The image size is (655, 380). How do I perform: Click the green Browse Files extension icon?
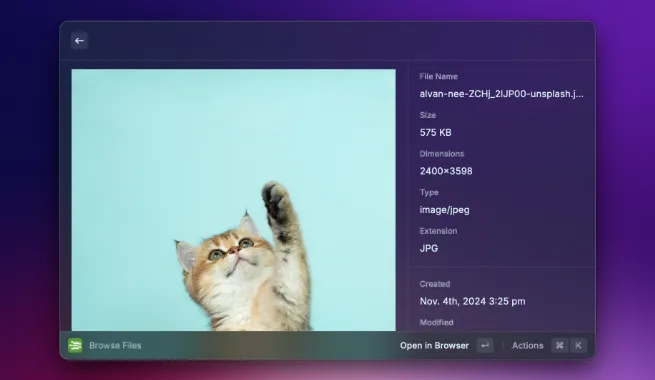coord(75,345)
